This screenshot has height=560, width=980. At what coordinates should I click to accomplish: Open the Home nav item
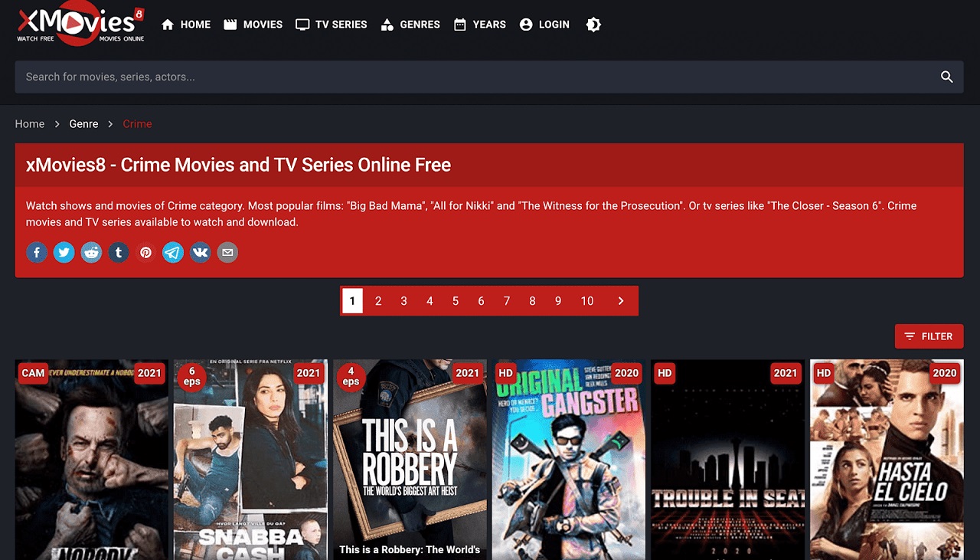click(186, 25)
